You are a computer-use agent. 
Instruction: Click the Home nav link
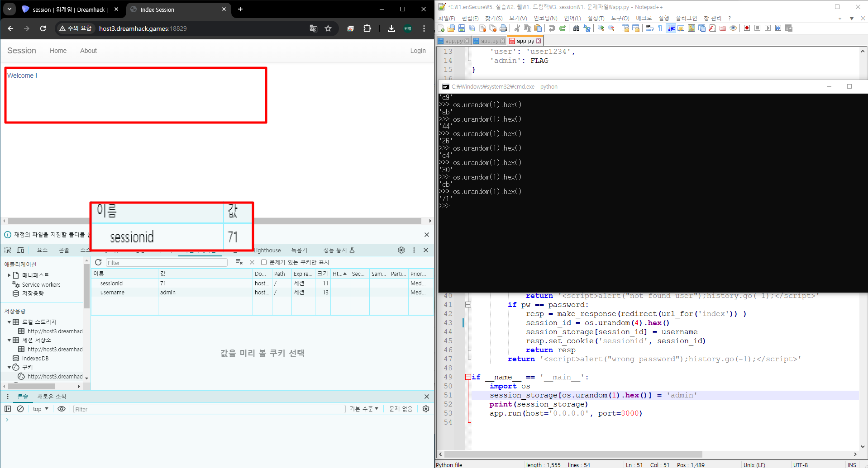(x=58, y=51)
